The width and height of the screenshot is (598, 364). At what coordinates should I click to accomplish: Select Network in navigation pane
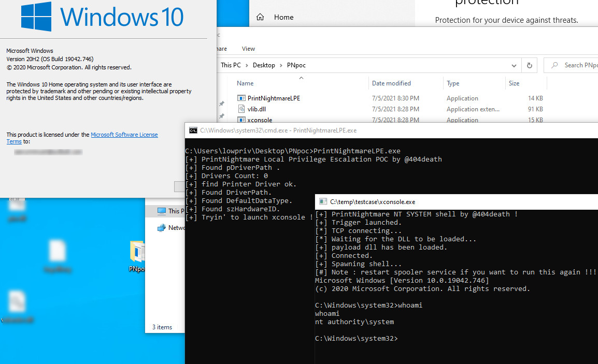[170, 227]
